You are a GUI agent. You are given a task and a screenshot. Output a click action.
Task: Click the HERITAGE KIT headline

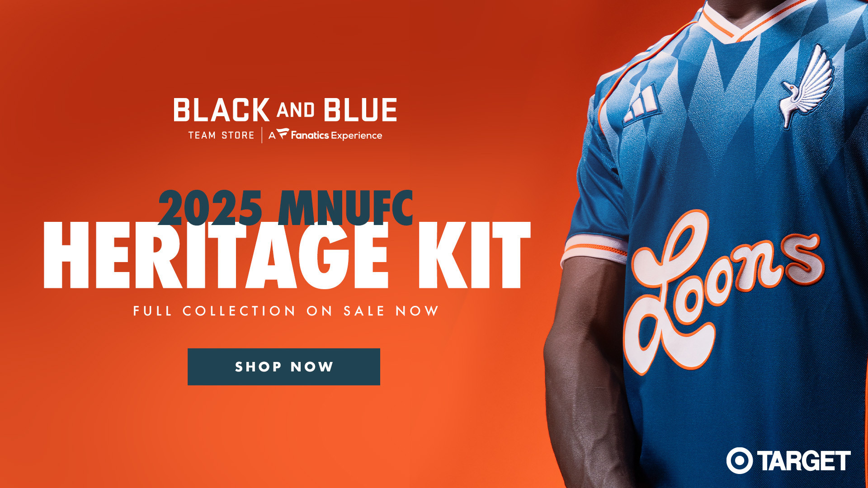(x=287, y=255)
